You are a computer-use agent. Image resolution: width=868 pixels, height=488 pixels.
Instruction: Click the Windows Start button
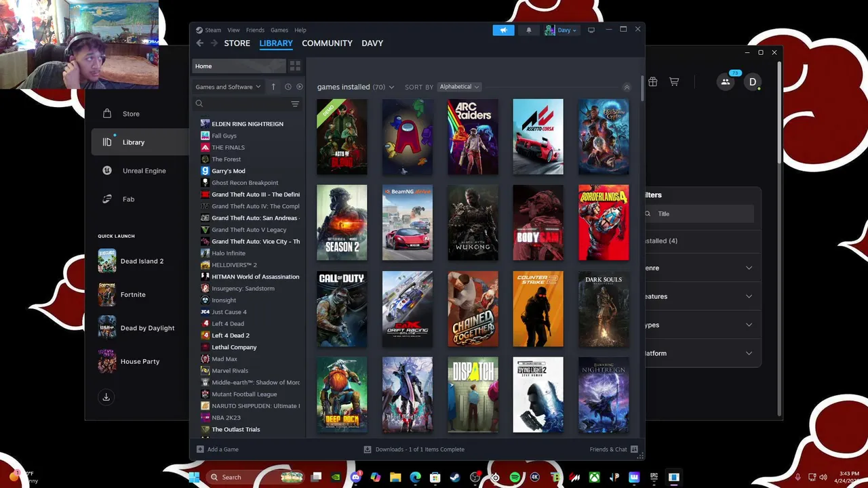pos(194,477)
